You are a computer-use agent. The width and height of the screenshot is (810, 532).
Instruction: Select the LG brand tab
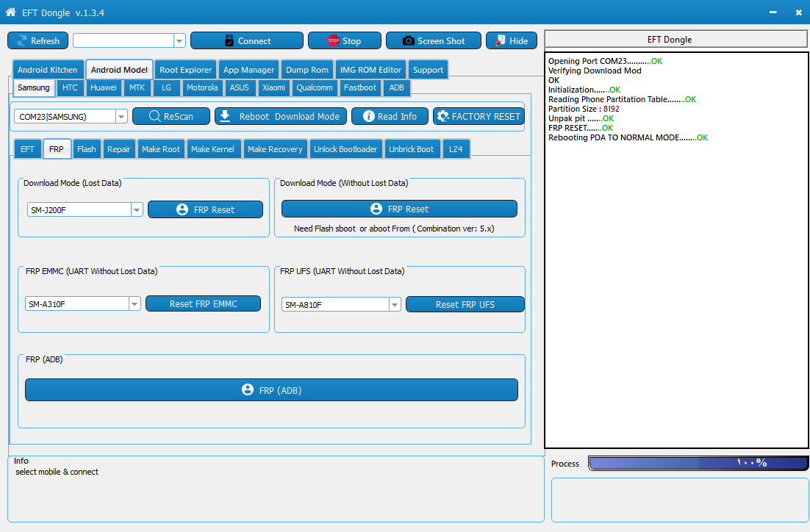166,87
